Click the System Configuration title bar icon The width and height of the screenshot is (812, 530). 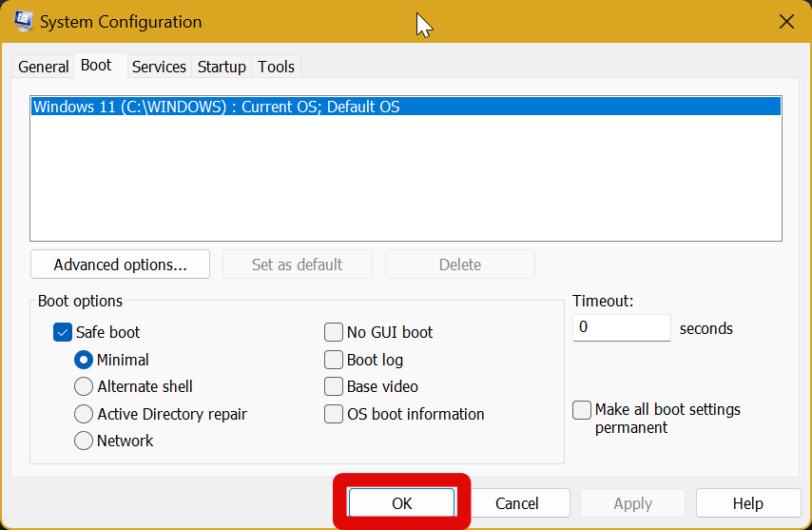[x=23, y=21]
